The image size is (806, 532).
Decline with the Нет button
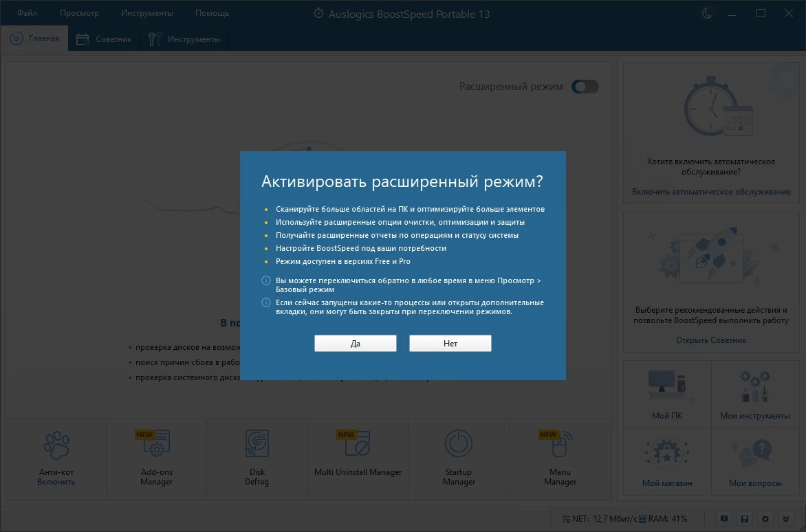coord(450,343)
